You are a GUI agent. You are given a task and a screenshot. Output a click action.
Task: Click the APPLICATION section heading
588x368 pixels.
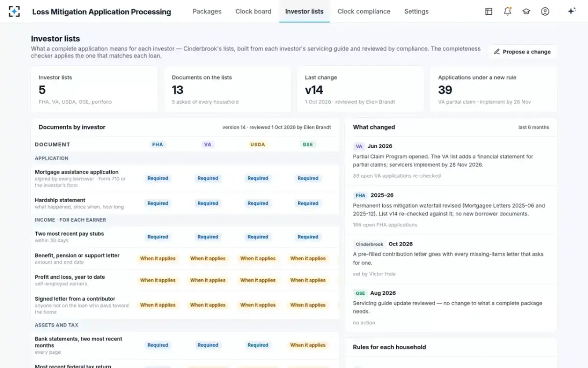pyautogui.click(x=51, y=158)
